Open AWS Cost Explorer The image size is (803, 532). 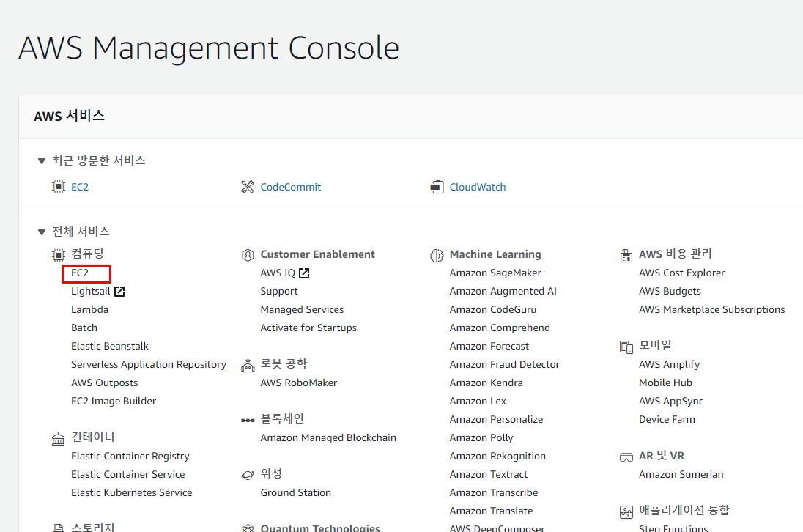[x=681, y=273]
